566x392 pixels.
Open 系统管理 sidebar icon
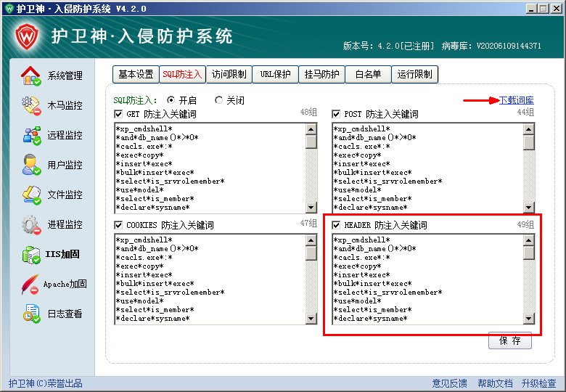pos(31,75)
